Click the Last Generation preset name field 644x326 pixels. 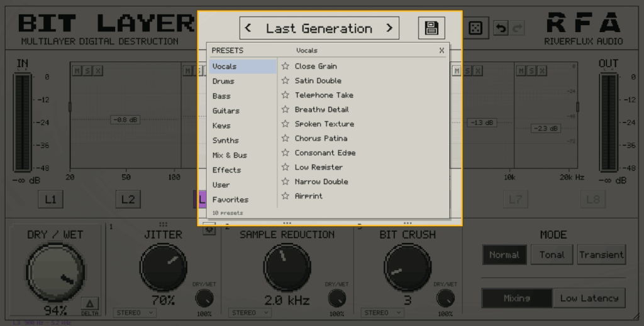[x=319, y=28]
